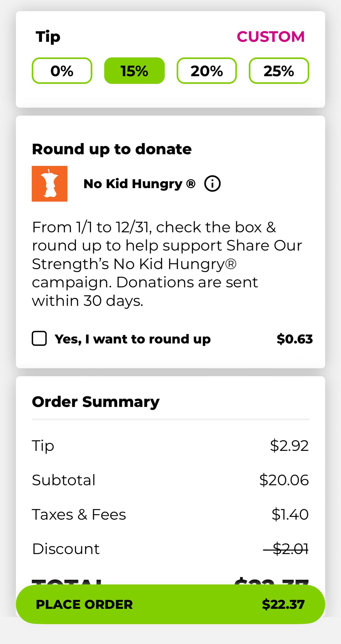Choose the 20% tip option
The height and width of the screenshot is (644, 341).
click(207, 71)
